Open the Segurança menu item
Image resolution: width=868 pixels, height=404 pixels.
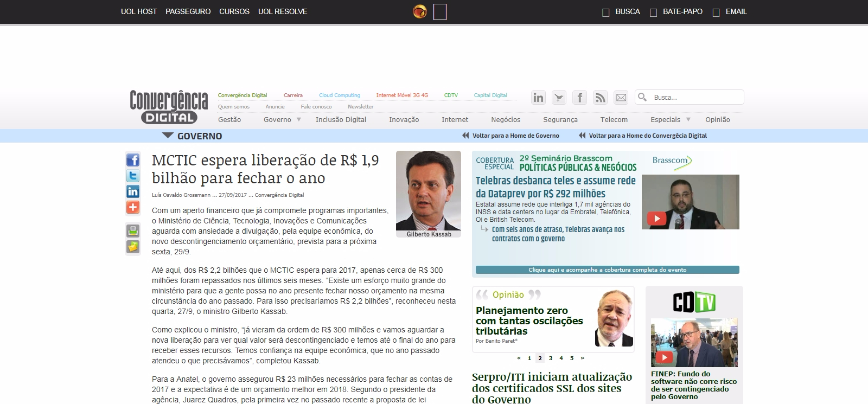(560, 119)
